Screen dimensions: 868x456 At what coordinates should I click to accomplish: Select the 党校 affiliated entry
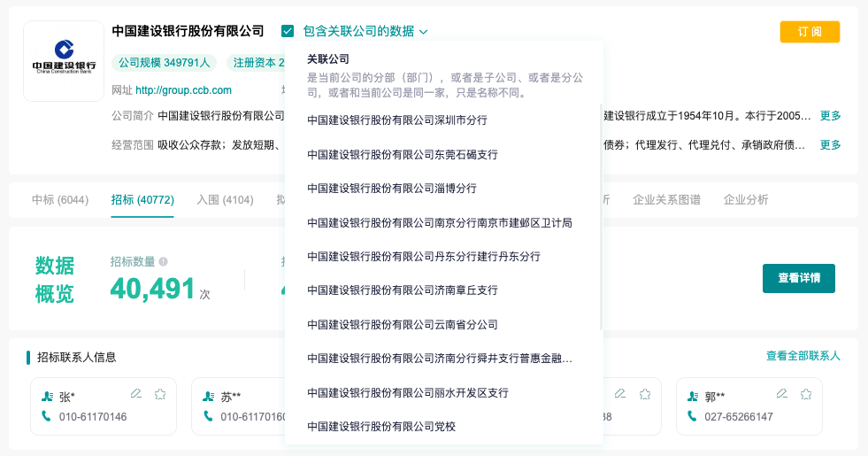381,427
